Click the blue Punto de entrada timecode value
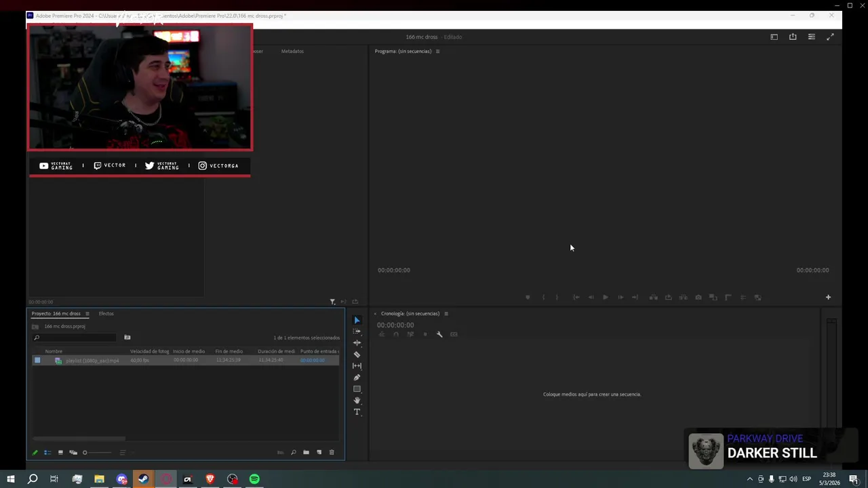 pyautogui.click(x=312, y=361)
